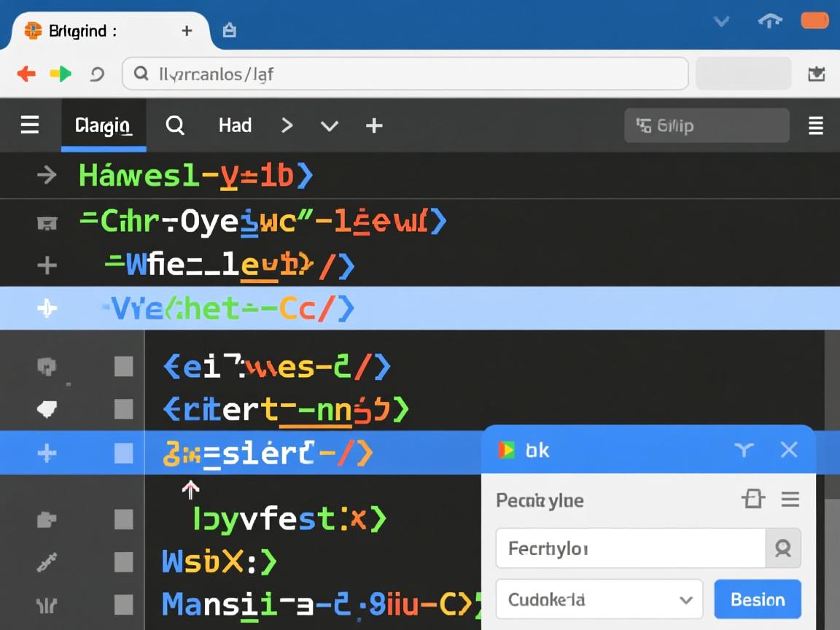Click the search magnifier icon in toolbar
The width and height of the screenshot is (840, 630).
tap(175, 125)
